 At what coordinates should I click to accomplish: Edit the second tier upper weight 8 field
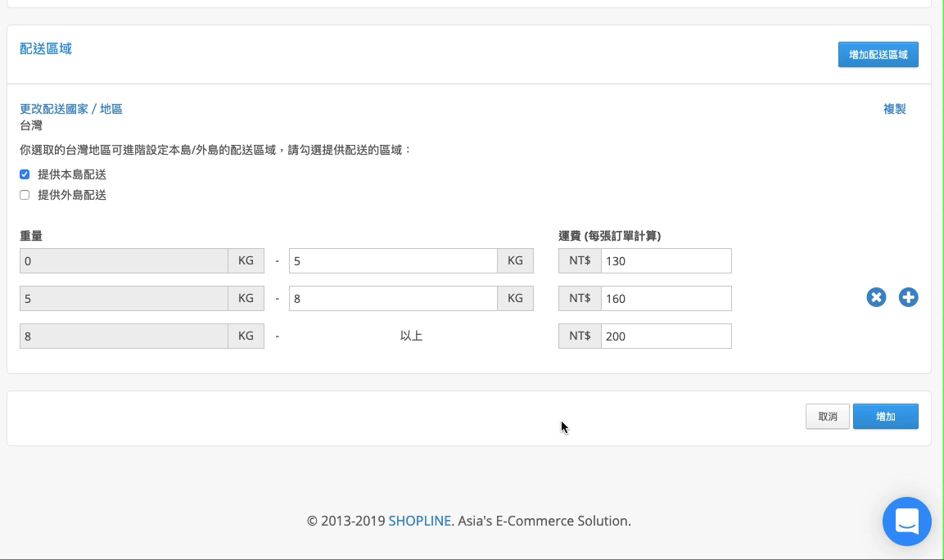pos(393,299)
